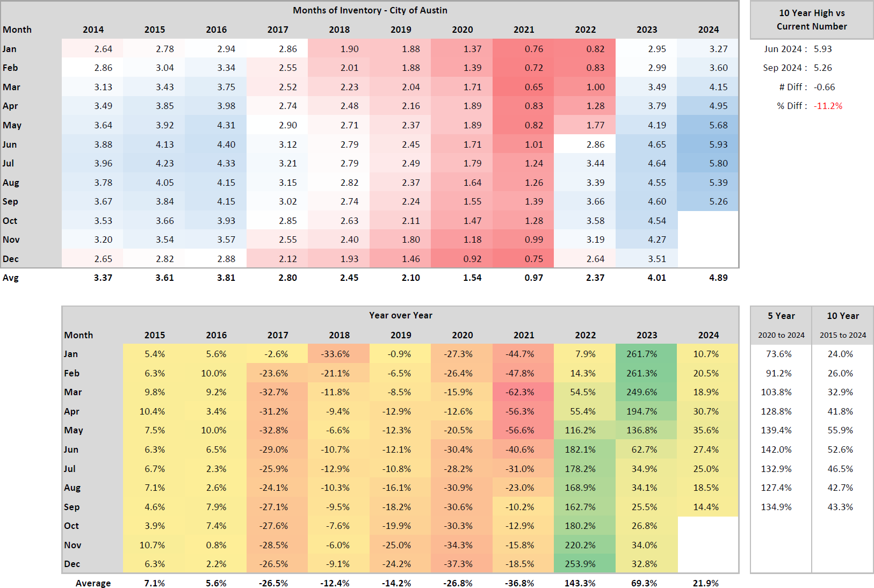Select the Avg row label below the inventory table
Image resolution: width=874 pixels, height=588 pixels.
(11, 278)
